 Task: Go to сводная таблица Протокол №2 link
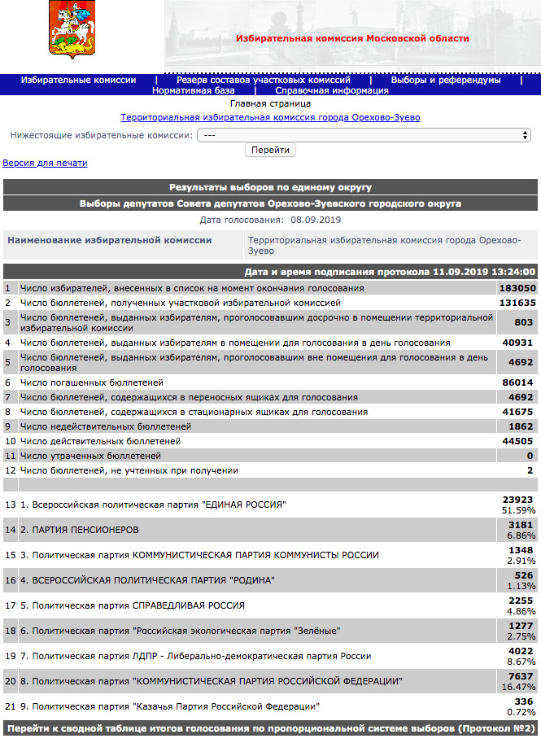pos(271,728)
